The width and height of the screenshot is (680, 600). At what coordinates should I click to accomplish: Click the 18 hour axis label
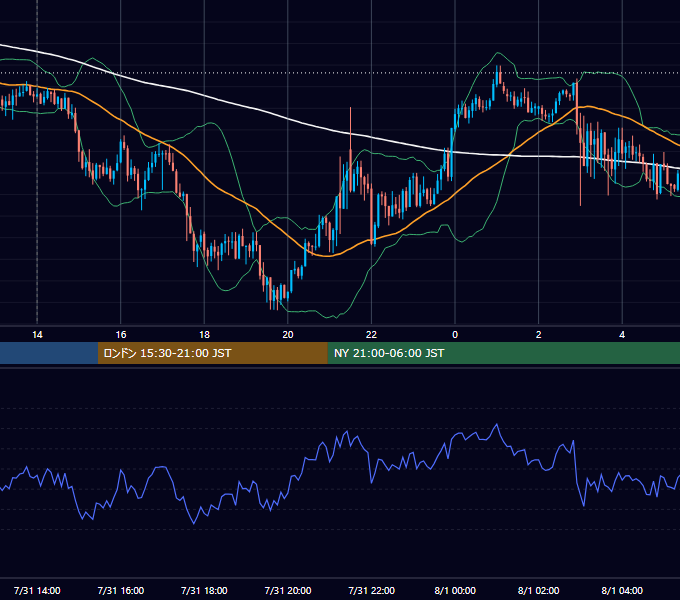pyautogui.click(x=204, y=335)
